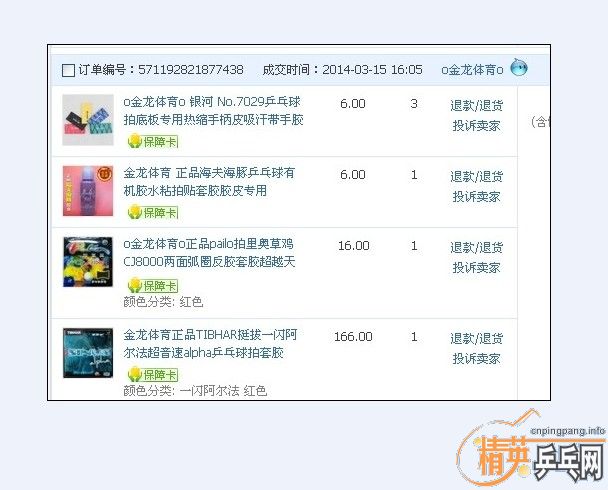The image size is (608, 490).
Task: Tick the checkbox beside order number 571192821877438
Action: (x=68, y=70)
